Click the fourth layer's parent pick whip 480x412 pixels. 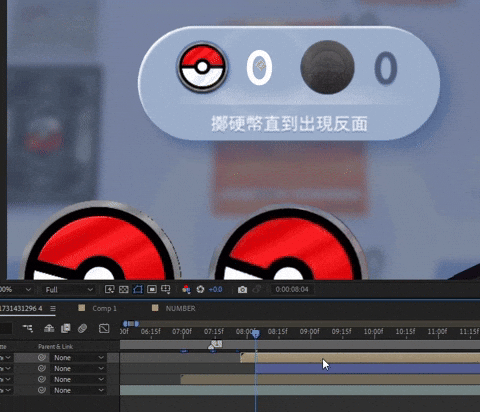pyautogui.click(x=42, y=390)
